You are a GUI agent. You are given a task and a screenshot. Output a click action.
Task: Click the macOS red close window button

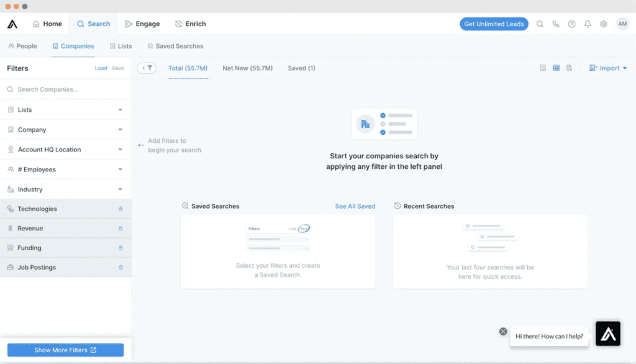7,6
